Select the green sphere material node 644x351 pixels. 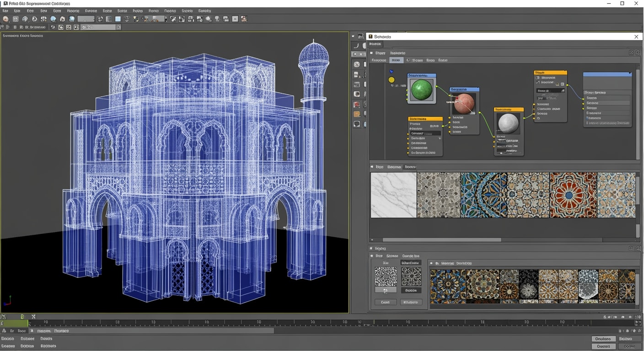point(420,89)
